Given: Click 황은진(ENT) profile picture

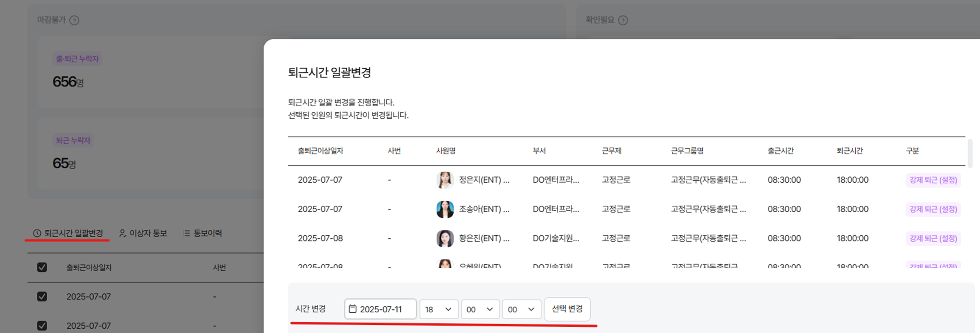Looking at the screenshot, I should (445, 238).
